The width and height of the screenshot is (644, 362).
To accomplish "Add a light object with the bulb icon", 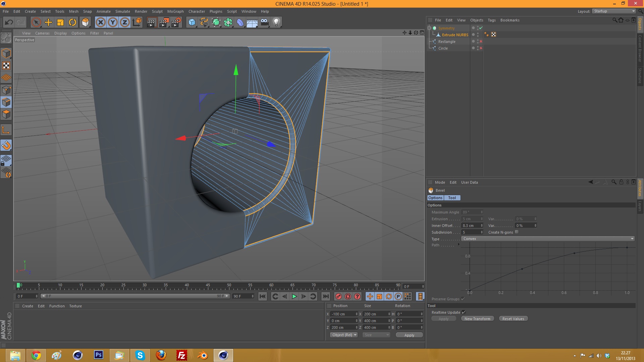I will (276, 22).
